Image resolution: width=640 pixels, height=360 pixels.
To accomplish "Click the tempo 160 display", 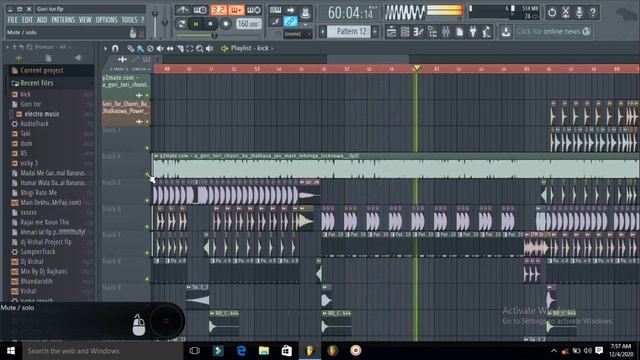I will 248,24.
